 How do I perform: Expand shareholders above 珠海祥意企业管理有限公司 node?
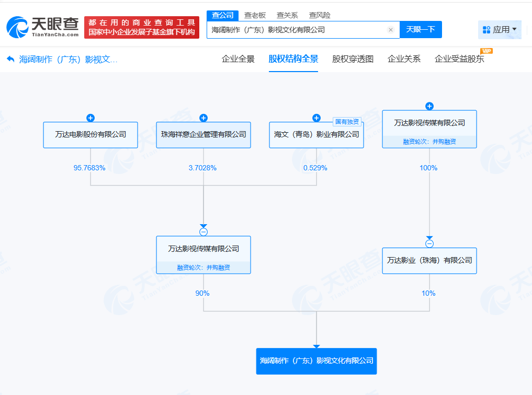pyautogui.click(x=203, y=118)
